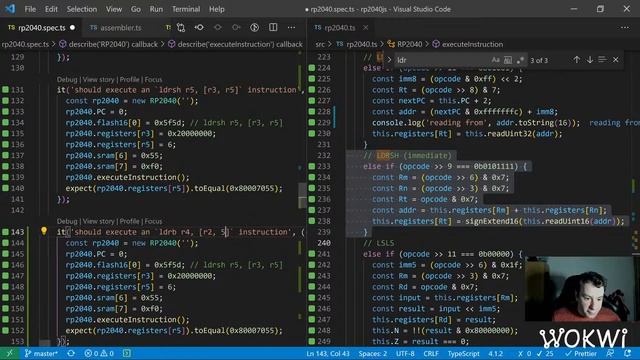Click the test status icon on line 131
Image resolution: width=640 pixels, height=360 pixels.
[5, 90]
